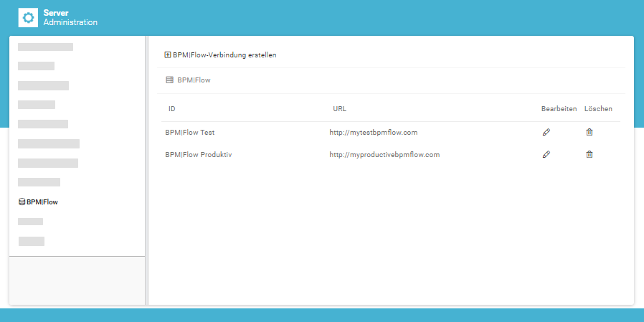Click the BPM|Flow Produktiv ID cell
644x322 pixels.
pos(199,155)
